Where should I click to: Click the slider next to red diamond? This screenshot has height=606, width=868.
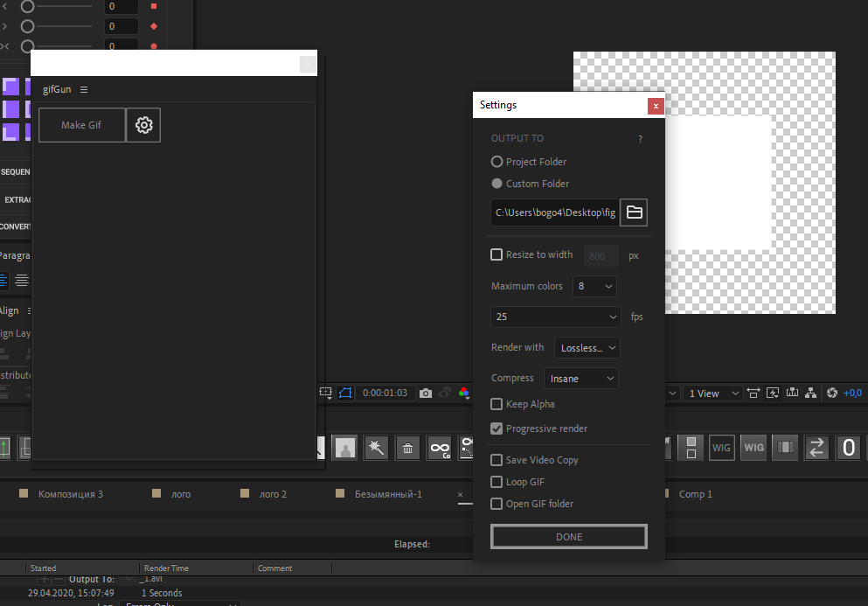coord(56,26)
